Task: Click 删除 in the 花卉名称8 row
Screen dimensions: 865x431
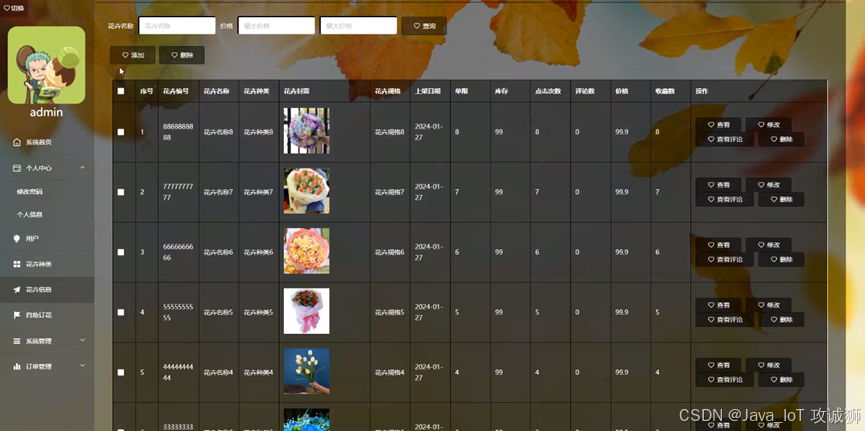Action: click(x=781, y=139)
